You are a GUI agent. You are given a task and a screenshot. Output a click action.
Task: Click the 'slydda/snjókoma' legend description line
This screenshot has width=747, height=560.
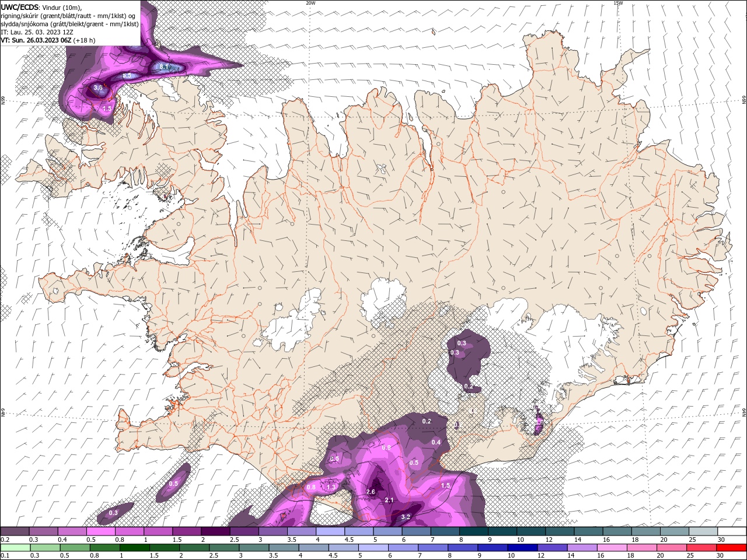[x=69, y=24]
